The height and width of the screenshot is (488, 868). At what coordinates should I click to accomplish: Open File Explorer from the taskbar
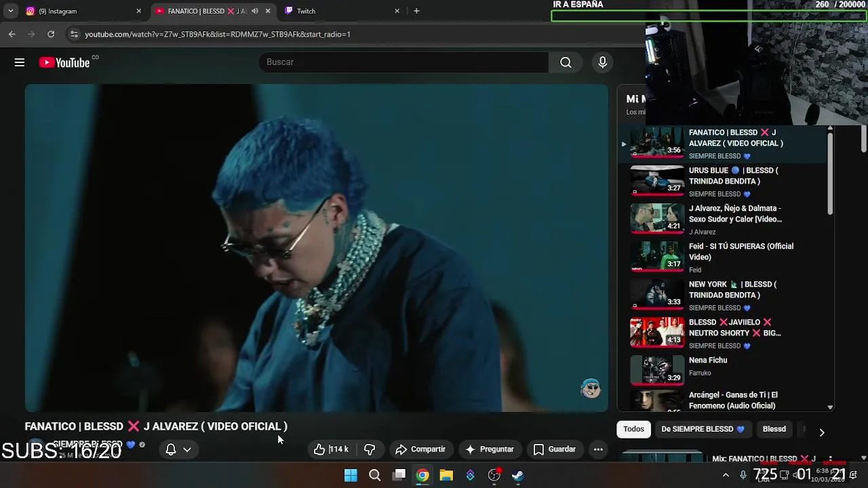pyautogui.click(x=446, y=475)
